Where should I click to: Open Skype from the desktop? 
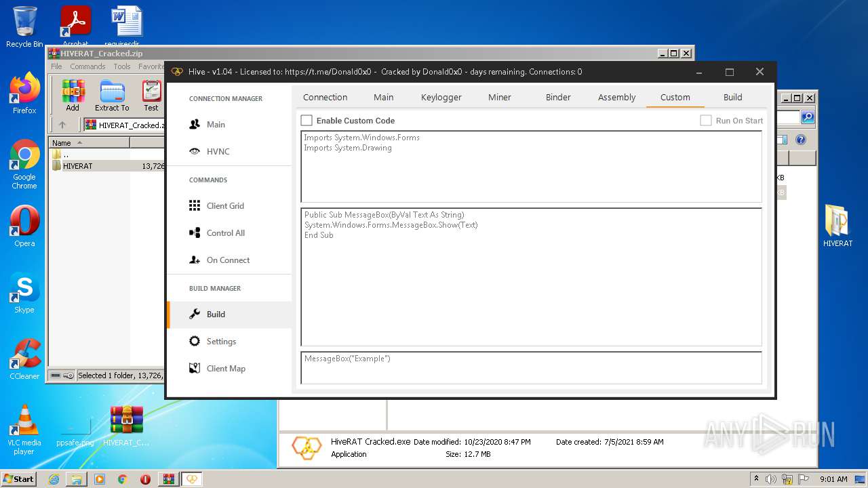[x=24, y=293]
